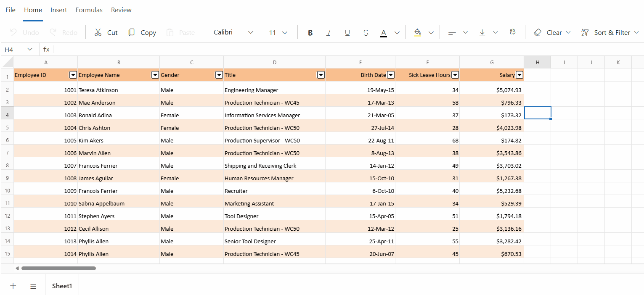
Task: Open Salary column filter dropdown
Action: [x=519, y=75]
